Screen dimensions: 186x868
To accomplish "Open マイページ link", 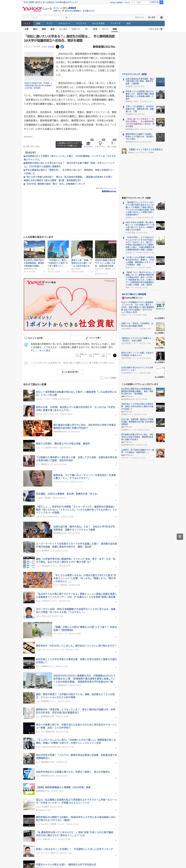I will 139,17.
